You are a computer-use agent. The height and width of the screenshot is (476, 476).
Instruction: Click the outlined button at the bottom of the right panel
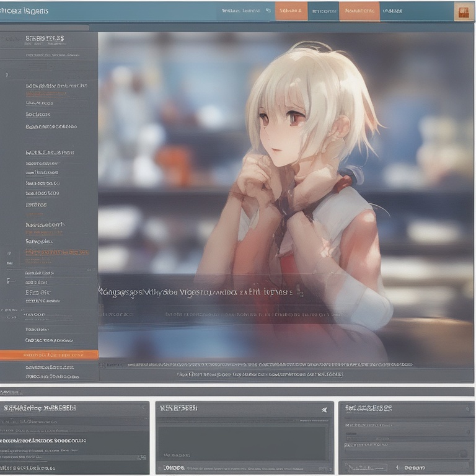[x=366, y=467]
